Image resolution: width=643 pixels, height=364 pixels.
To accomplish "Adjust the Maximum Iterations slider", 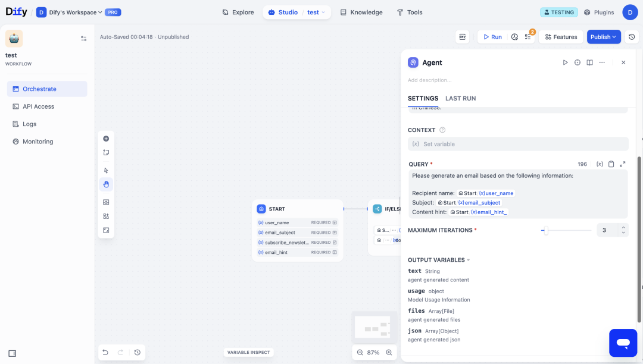I will 545,231.
